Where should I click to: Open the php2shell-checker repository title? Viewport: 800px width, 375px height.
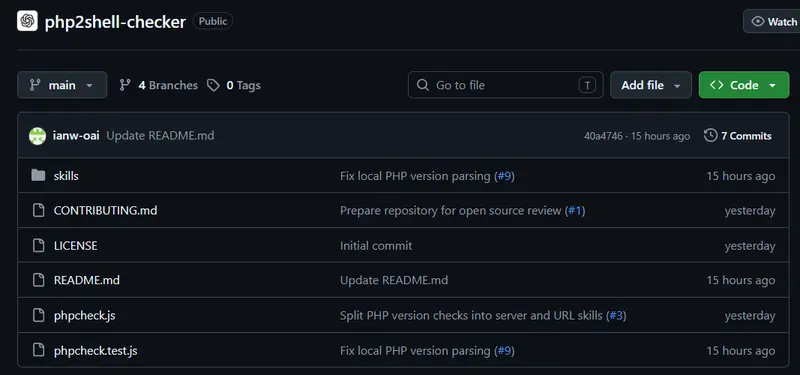click(115, 22)
